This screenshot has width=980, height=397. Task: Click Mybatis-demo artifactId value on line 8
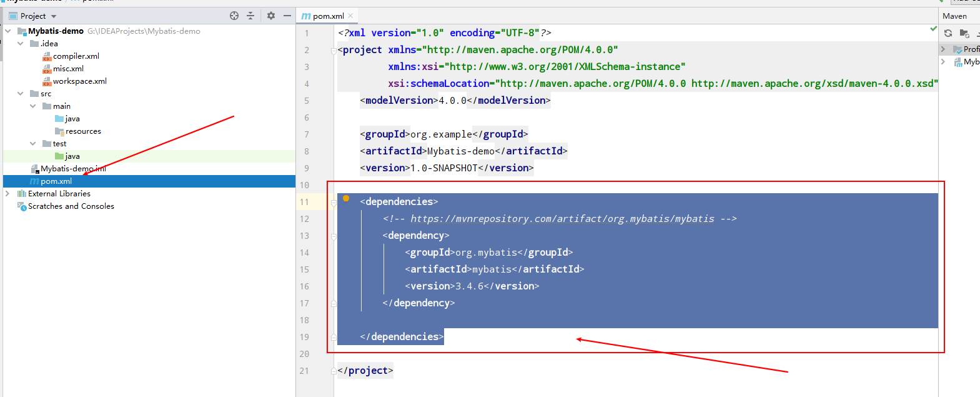461,151
